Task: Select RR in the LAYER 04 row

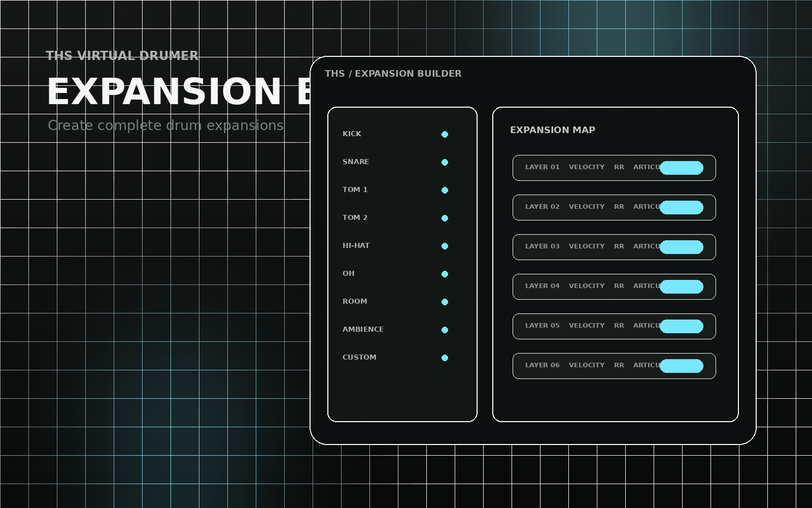Action: coord(619,286)
